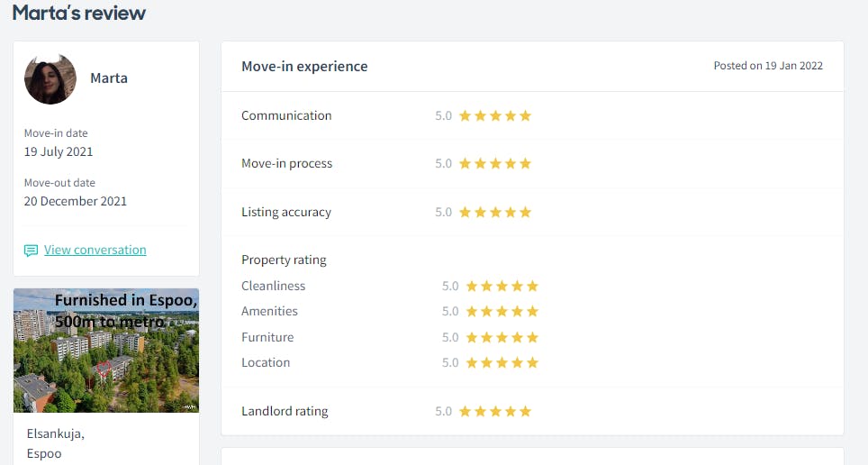The height and width of the screenshot is (465, 868).
Task: Click the Marta's review page title
Action: (x=79, y=14)
